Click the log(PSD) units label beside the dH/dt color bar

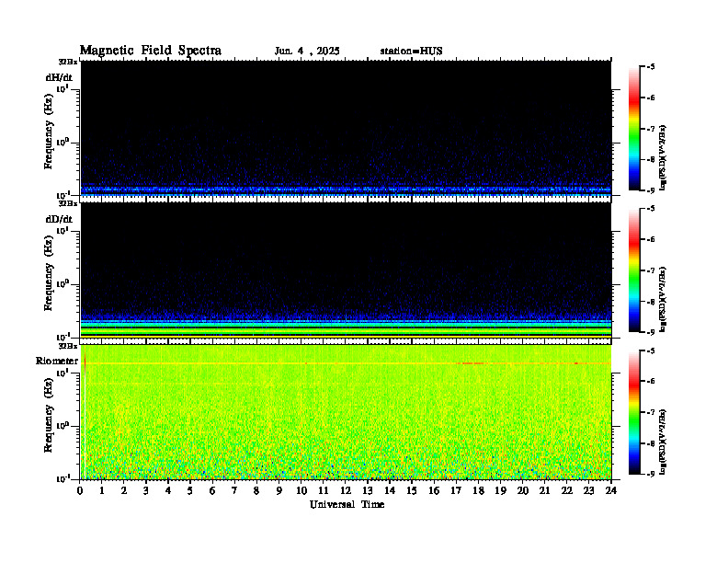click(x=663, y=157)
